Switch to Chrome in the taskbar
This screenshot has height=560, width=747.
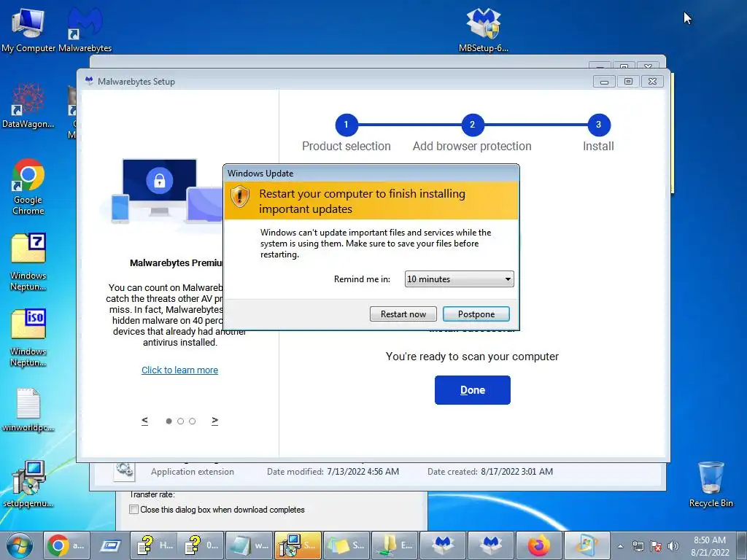(x=66, y=545)
